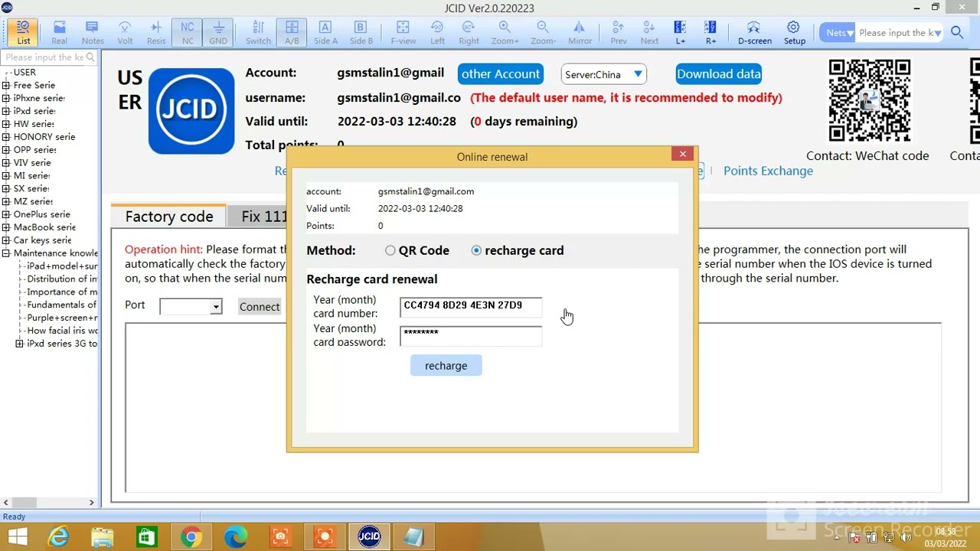Open the Setup gear icon
Viewport: 980px width, 551px height.
[794, 33]
